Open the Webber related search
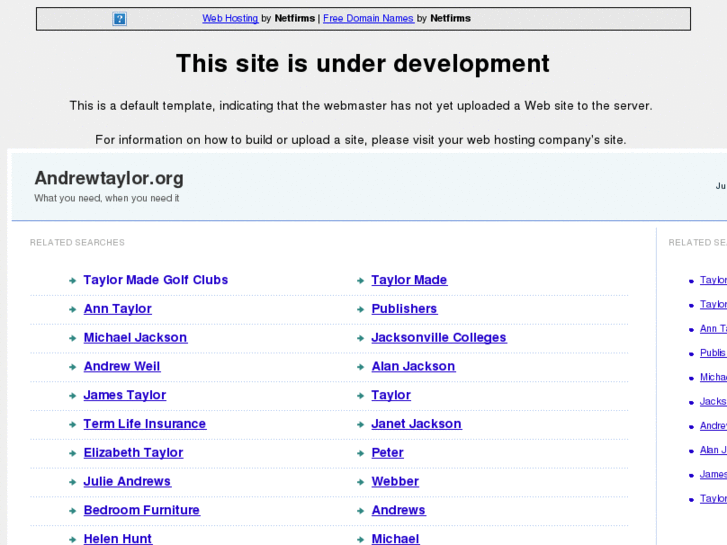Screen dimensions: 727x545 pos(395,481)
